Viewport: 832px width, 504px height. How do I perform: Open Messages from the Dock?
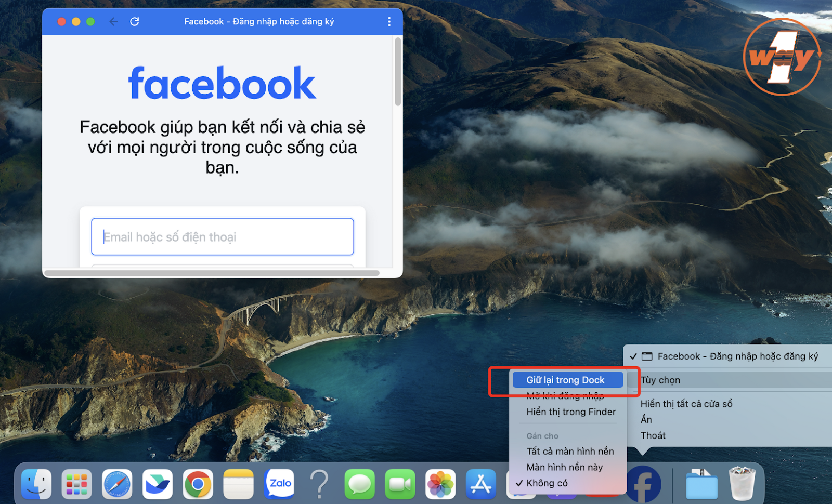coord(360,484)
